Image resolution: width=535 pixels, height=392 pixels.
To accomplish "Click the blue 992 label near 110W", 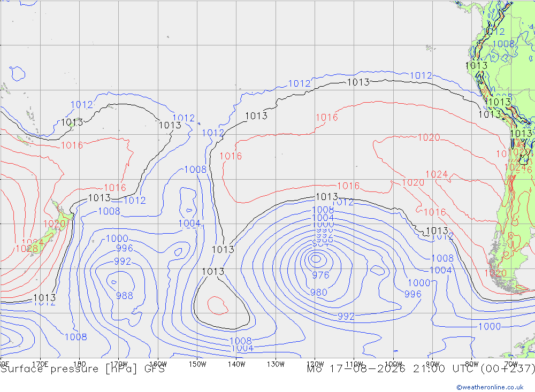I will coord(346,316).
